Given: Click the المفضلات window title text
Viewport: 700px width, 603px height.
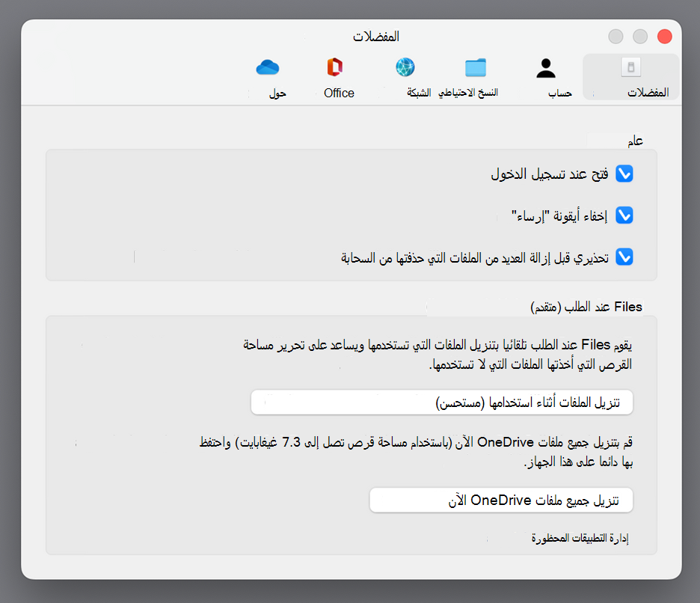Looking at the screenshot, I should (376, 36).
